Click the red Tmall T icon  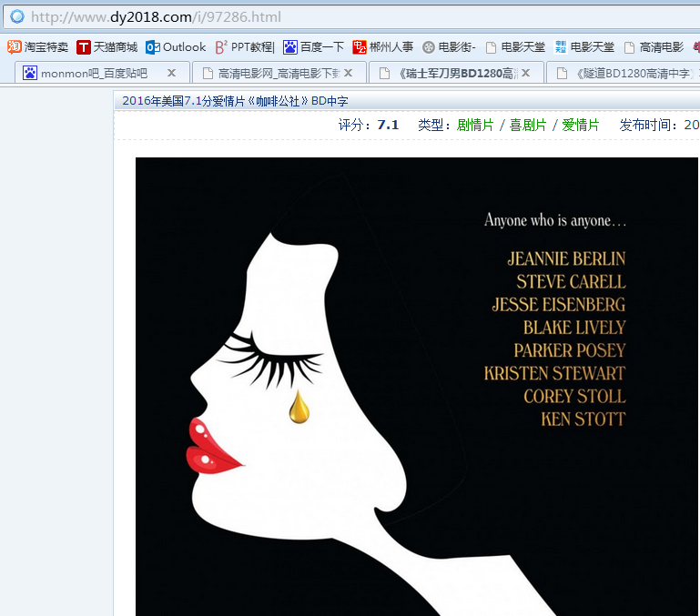click(84, 47)
